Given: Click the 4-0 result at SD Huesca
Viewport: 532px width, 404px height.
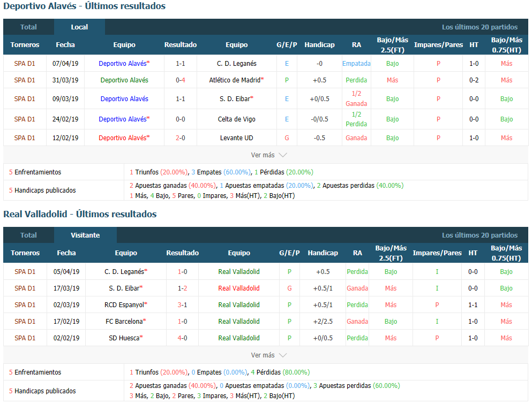Looking at the screenshot, I should pos(183,338).
